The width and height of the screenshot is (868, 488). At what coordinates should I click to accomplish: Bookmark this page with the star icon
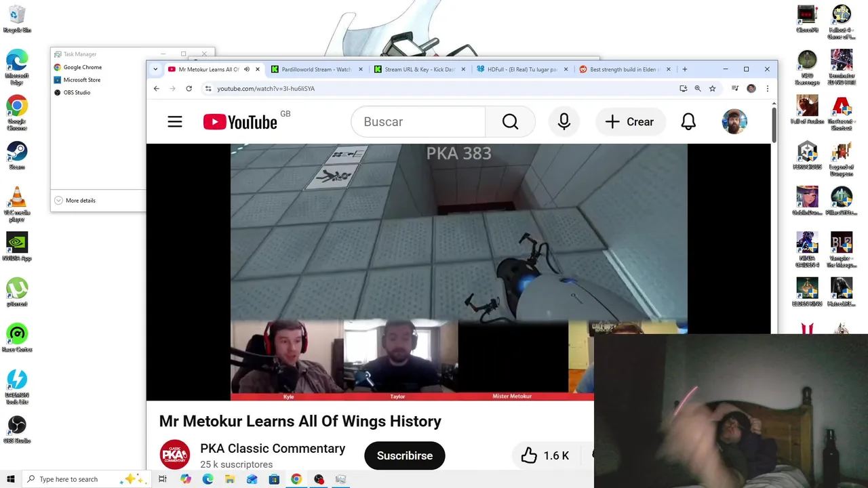[712, 89]
